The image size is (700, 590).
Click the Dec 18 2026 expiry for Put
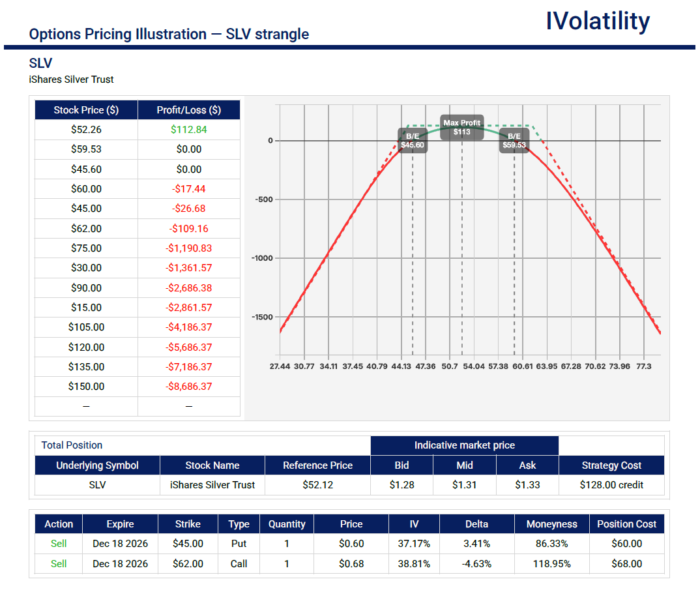tap(120, 544)
